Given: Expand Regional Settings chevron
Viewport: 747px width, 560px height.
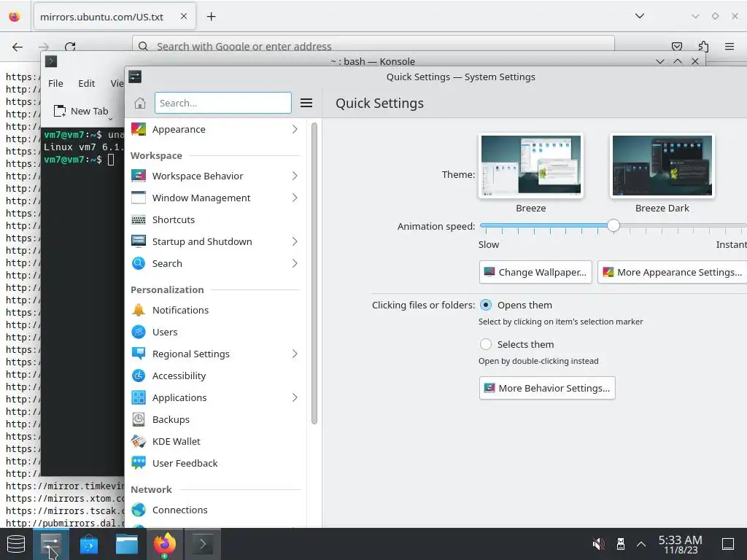Looking at the screenshot, I should pyautogui.click(x=295, y=354).
